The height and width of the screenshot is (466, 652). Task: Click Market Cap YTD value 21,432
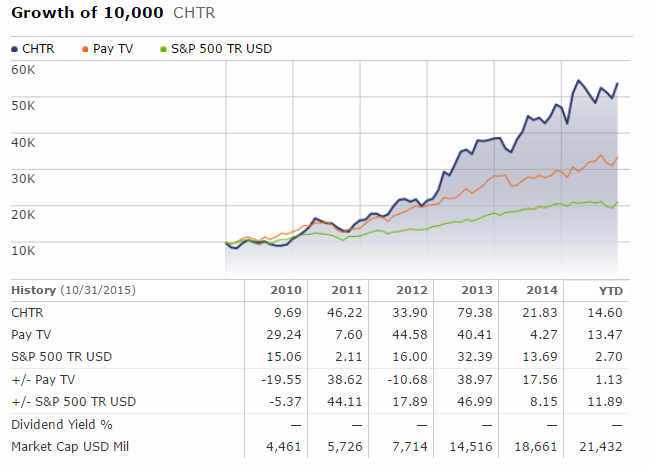[x=601, y=447]
